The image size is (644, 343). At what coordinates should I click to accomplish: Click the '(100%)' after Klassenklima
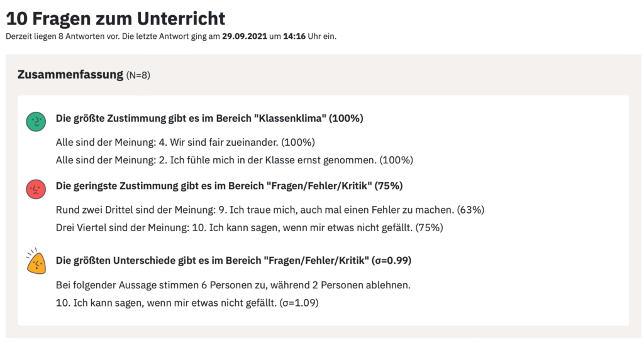coord(347,118)
